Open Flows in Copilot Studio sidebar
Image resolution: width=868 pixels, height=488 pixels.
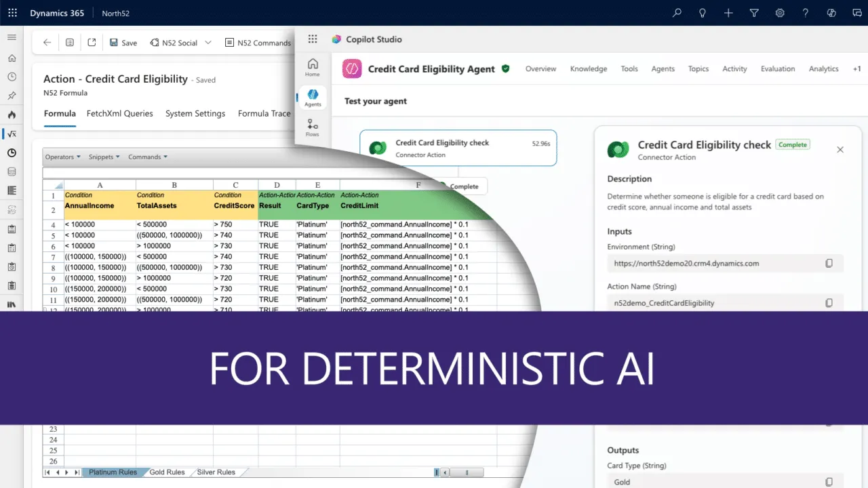313,127
